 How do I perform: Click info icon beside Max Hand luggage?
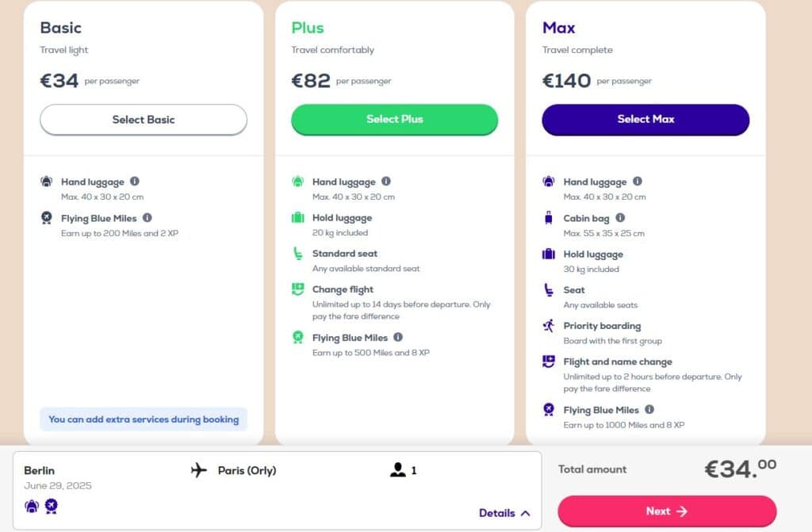coord(638,182)
